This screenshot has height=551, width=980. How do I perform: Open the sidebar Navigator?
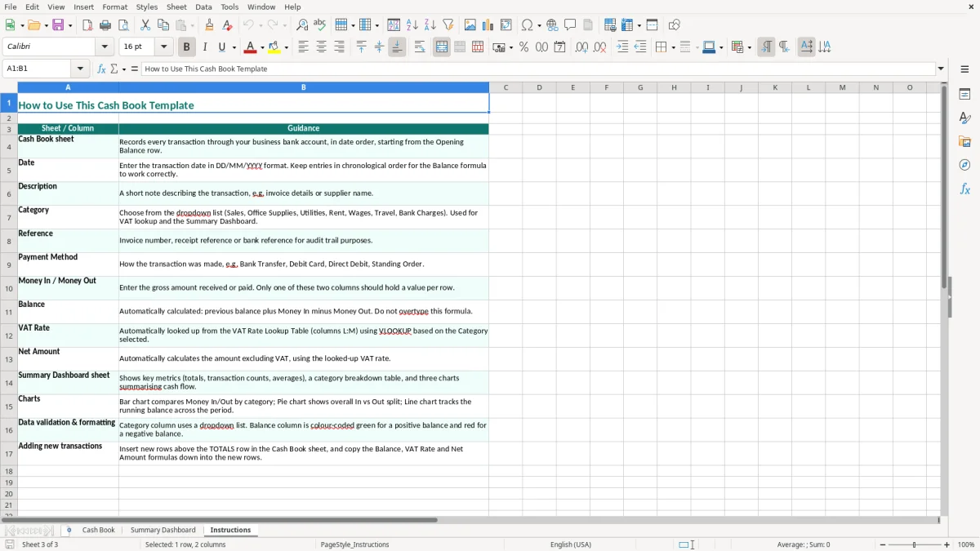964,165
